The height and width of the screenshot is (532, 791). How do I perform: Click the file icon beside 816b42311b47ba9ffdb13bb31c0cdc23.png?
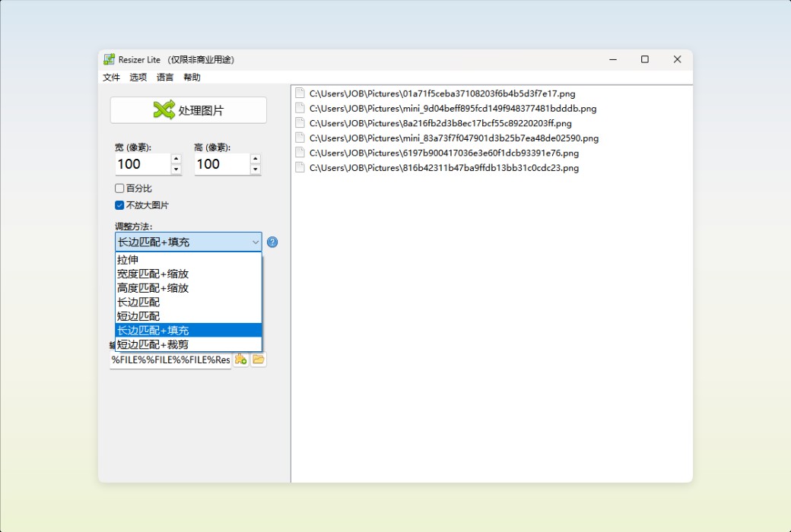(x=299, y=167)
